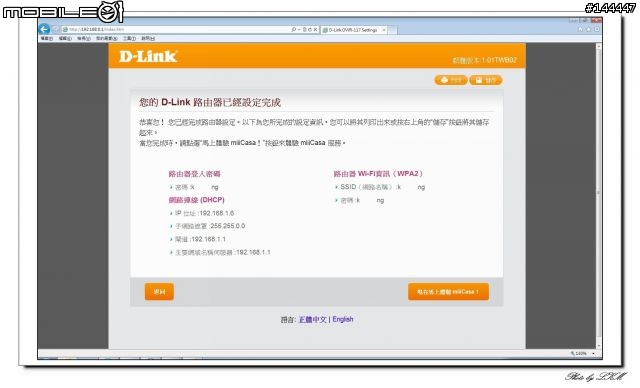640x388 pixels.
Task: Click the D-Link logo in the header
Action: point(148,56)
